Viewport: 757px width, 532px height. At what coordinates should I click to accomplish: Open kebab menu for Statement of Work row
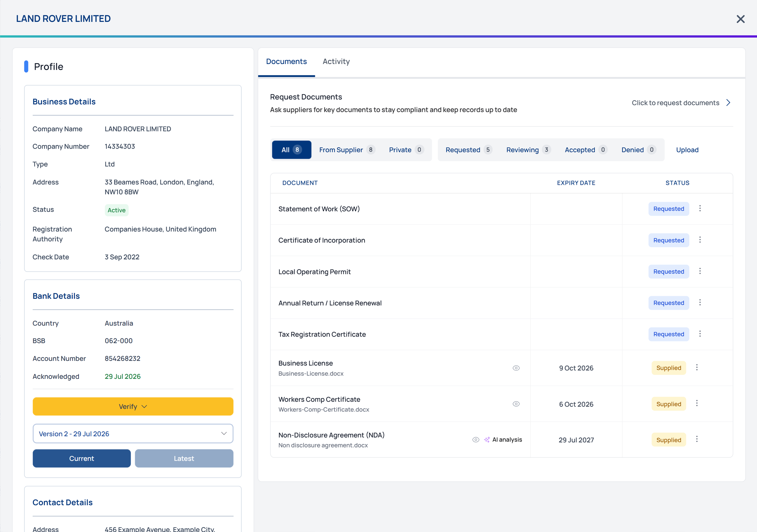tap(700, 208)
